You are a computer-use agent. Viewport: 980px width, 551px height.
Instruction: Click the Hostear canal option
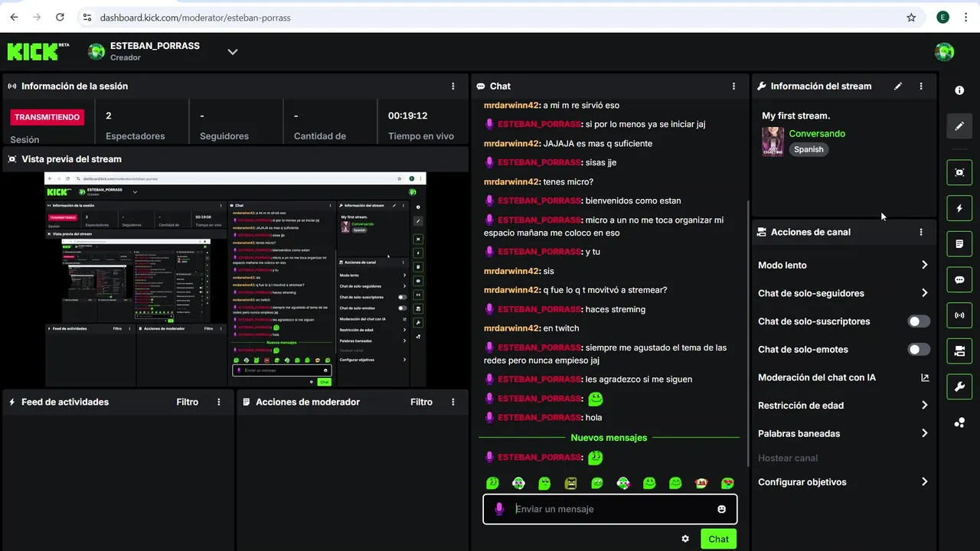click(x=788, y=458)
